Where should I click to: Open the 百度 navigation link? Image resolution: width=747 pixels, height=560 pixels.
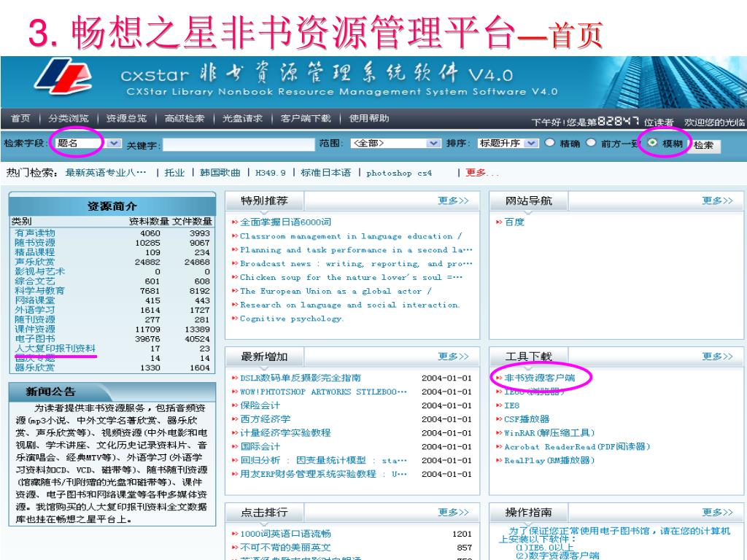pos(514,222)
